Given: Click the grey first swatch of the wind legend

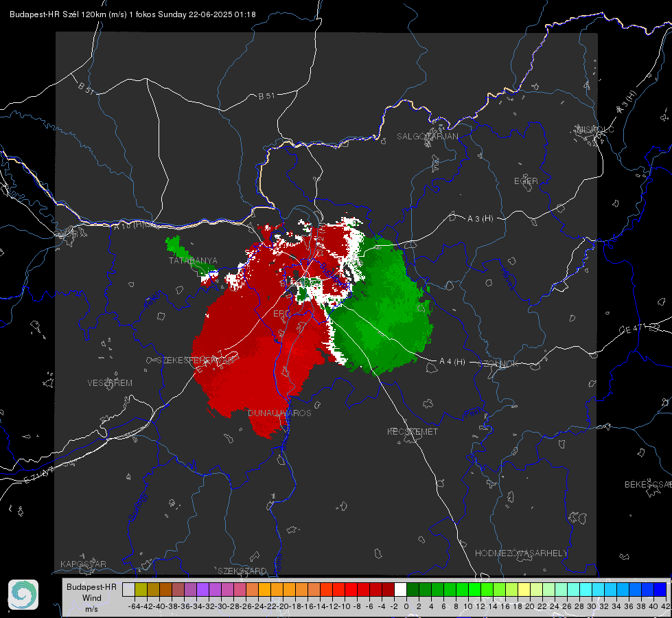Looking at the screenshot, I should point(128,590).
